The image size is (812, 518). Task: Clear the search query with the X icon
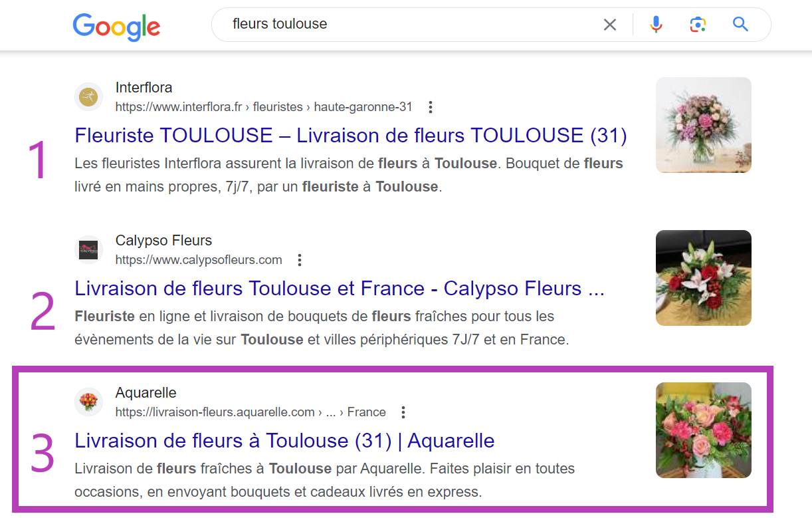(609, 25)
